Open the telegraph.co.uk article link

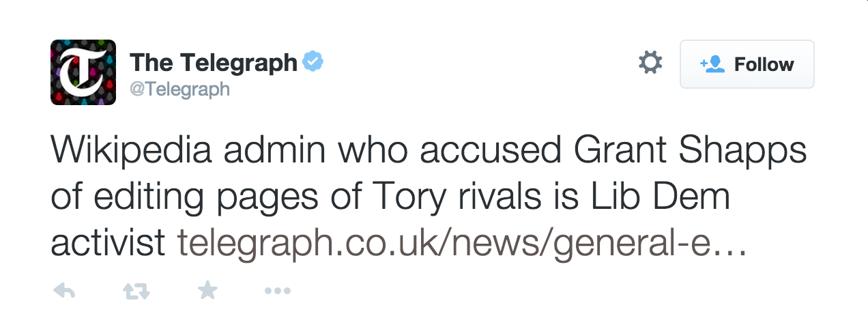462,242
